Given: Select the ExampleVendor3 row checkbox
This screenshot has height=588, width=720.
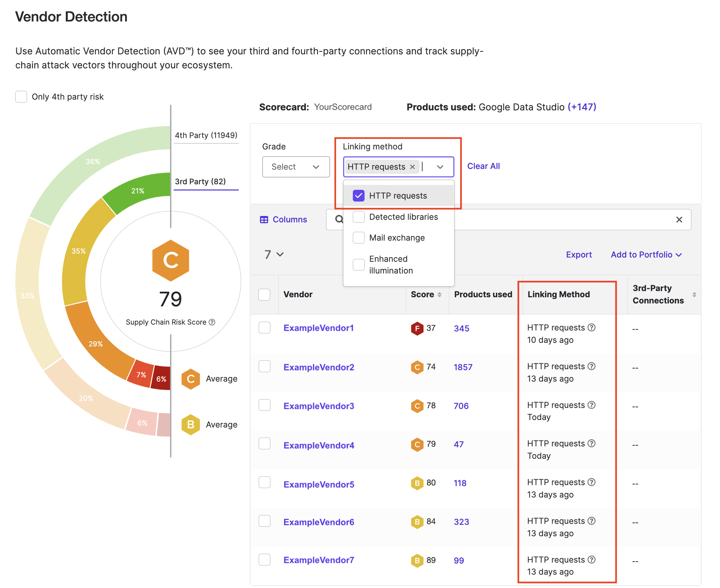Looking at the screenshot, I should [x=264, y=405].
